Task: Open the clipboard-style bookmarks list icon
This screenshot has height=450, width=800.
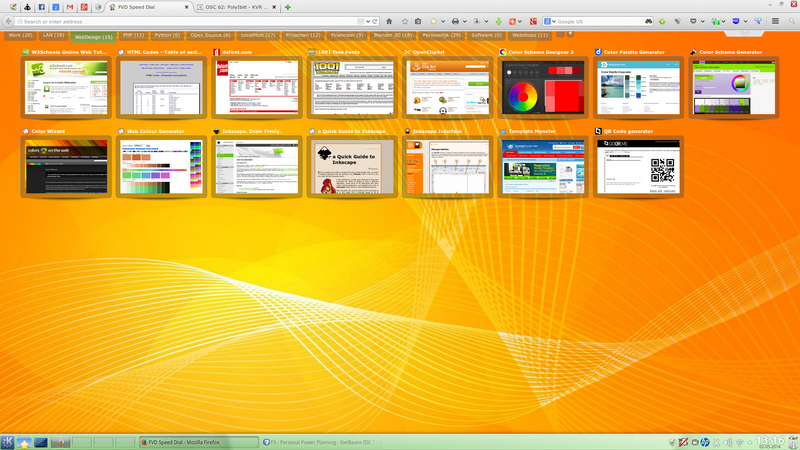Action: [x=418, y=21]
